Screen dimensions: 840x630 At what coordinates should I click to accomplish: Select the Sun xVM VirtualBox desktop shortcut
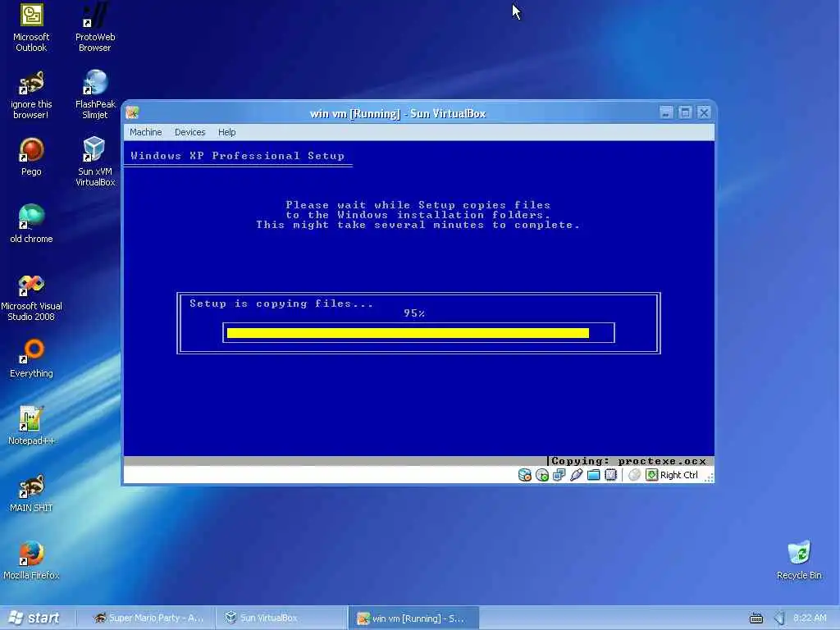pos(95,162)
